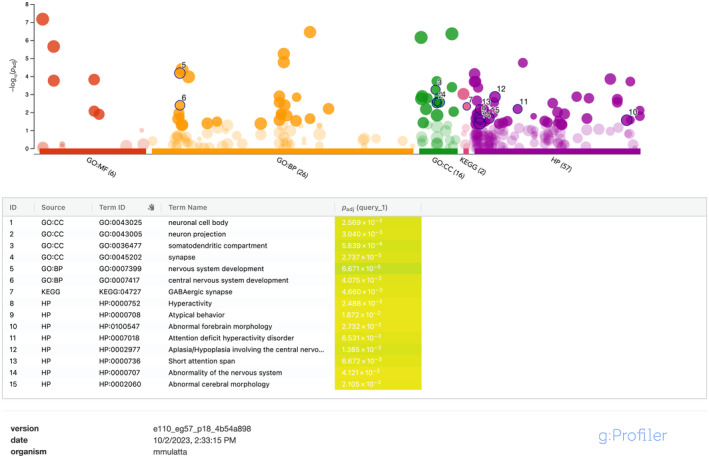Click term ID HP:0000708
This screenshot has height=458, width=709.
click(119, 315)
